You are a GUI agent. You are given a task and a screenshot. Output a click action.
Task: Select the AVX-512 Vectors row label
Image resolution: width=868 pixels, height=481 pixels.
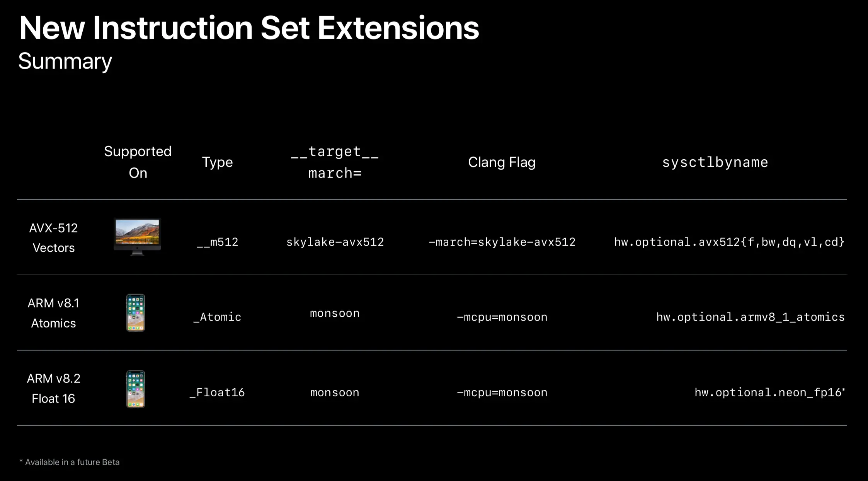pos(54,238)
